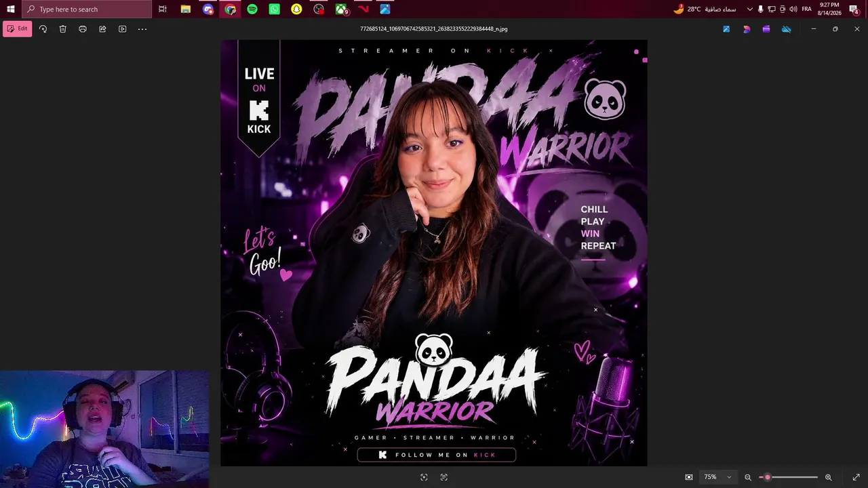Expand the 75% zoom level dropdown
Screen dimensions: 868x488
(x=717, y=477)
